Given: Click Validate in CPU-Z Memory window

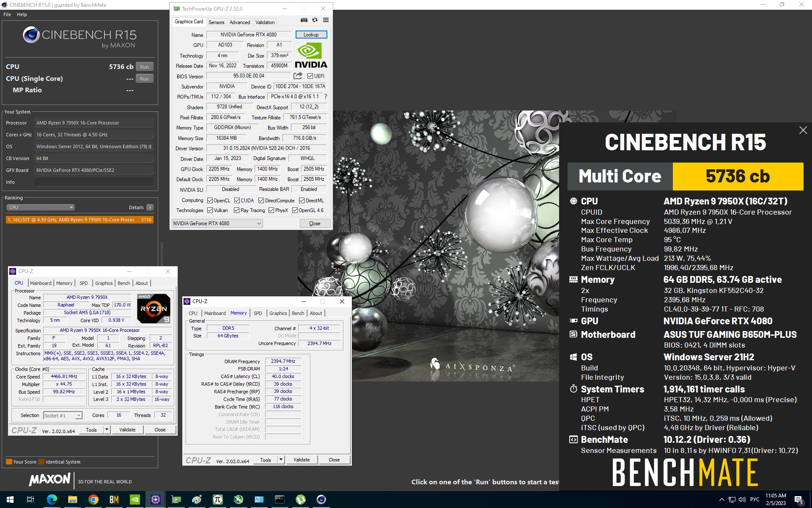Looking at the screenshot, I should pos(302,460).
